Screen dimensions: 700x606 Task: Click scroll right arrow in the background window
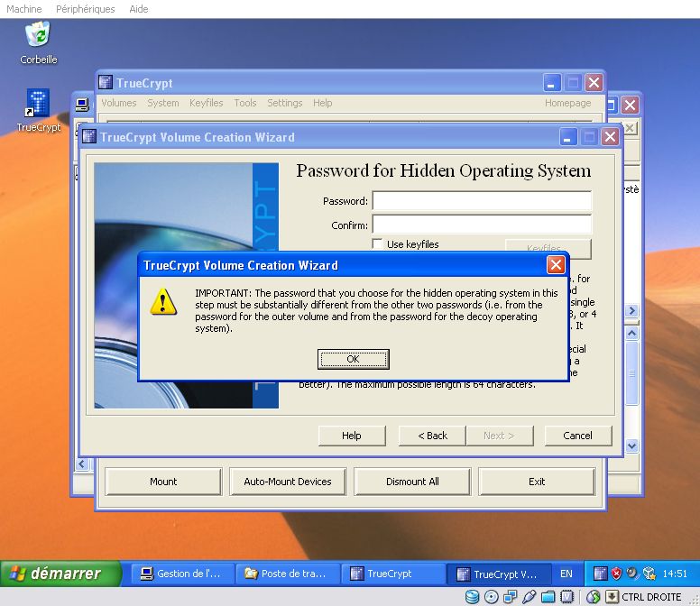[x=631, y=310]
